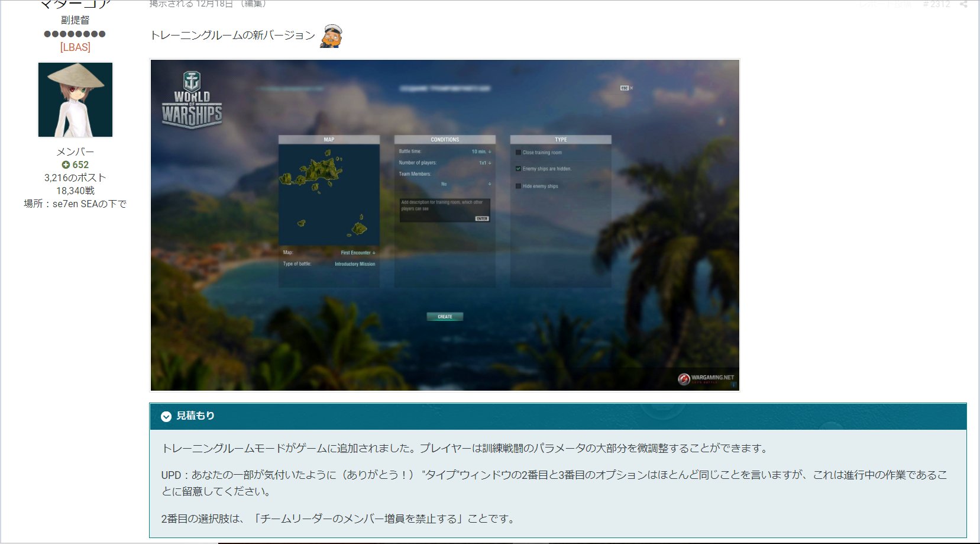Click the World of Warships logo in the image
980x544 pixels.
tap(192, 99)
